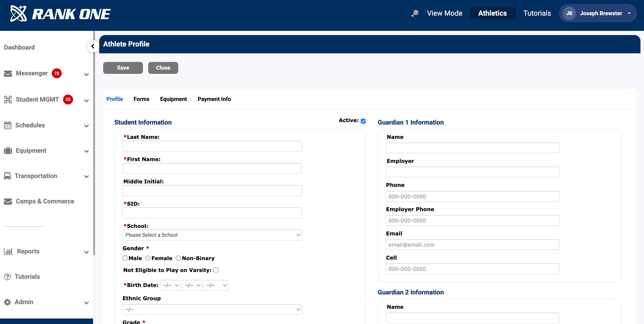Click the Camps & Commerce envelope icon
This screenshot has width=644, height=324.
[x=8, y=201]
